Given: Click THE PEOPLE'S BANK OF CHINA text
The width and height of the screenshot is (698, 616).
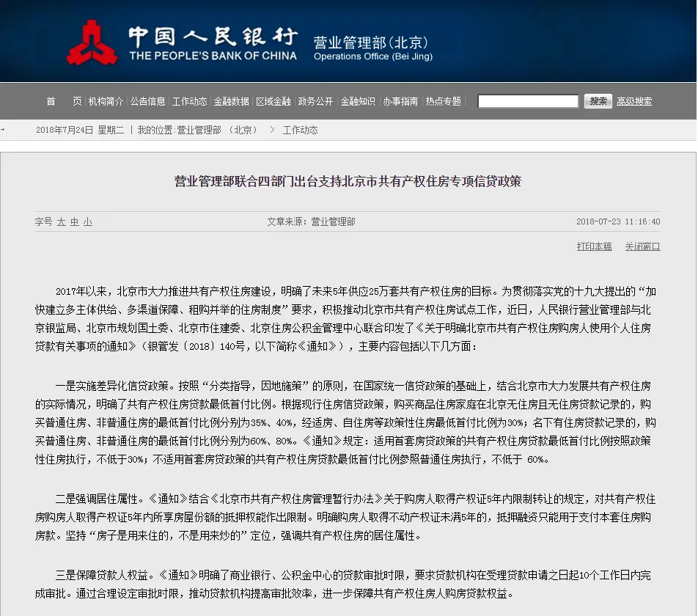Looking at the screenshot, I should (213, 56).
